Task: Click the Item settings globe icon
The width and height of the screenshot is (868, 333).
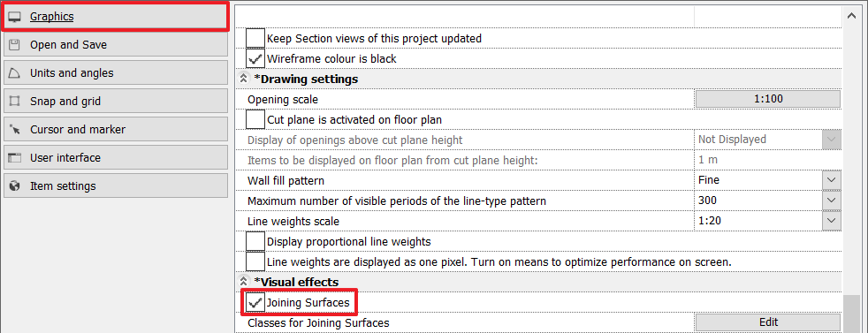Action: click(15, 185)
